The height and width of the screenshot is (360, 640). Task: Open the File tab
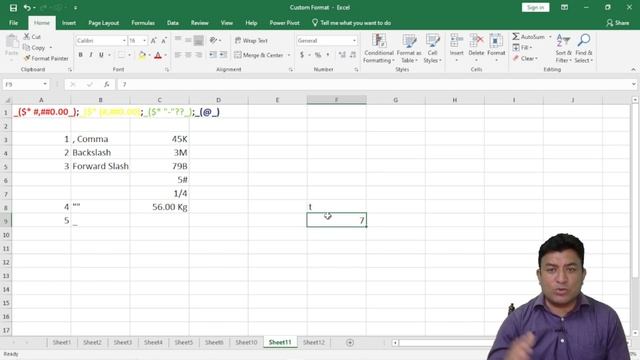[x=13, y=23]
